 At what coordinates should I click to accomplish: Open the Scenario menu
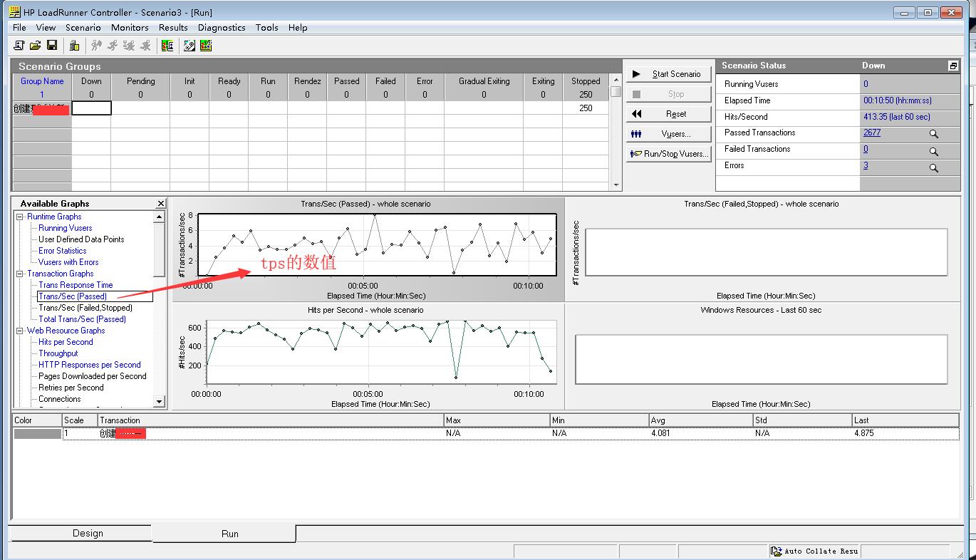pos(83,28)
